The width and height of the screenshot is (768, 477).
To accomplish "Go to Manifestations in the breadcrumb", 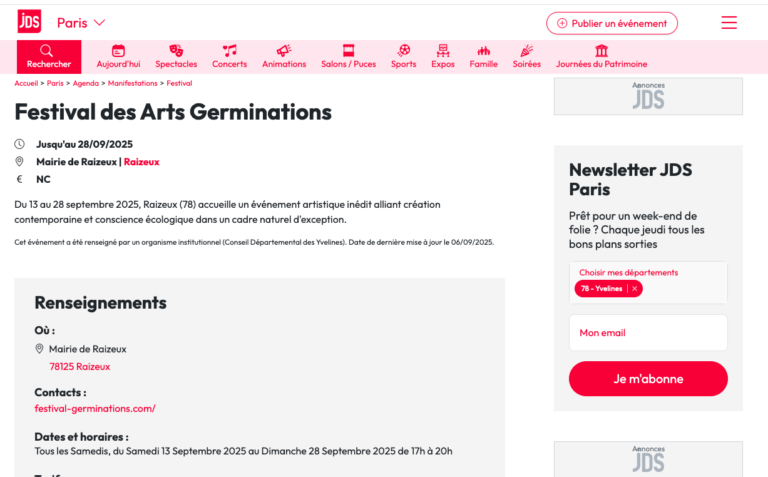I will pyautogui.click(x=132, y=83).
